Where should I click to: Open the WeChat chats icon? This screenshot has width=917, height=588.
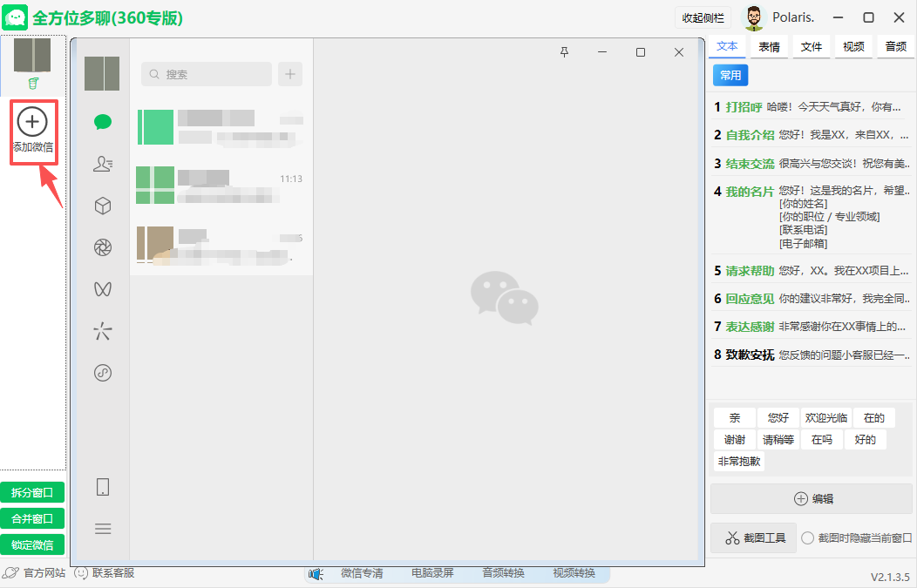tap(103, 121)
